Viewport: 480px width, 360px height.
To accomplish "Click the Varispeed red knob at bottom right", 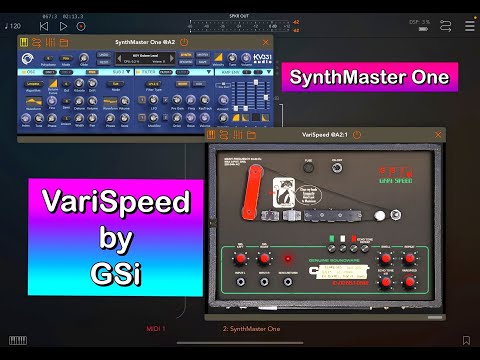I will [409, 282].
